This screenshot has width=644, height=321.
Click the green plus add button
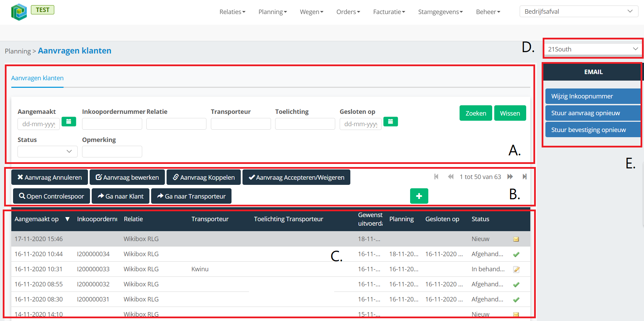[x=419, y=196]
